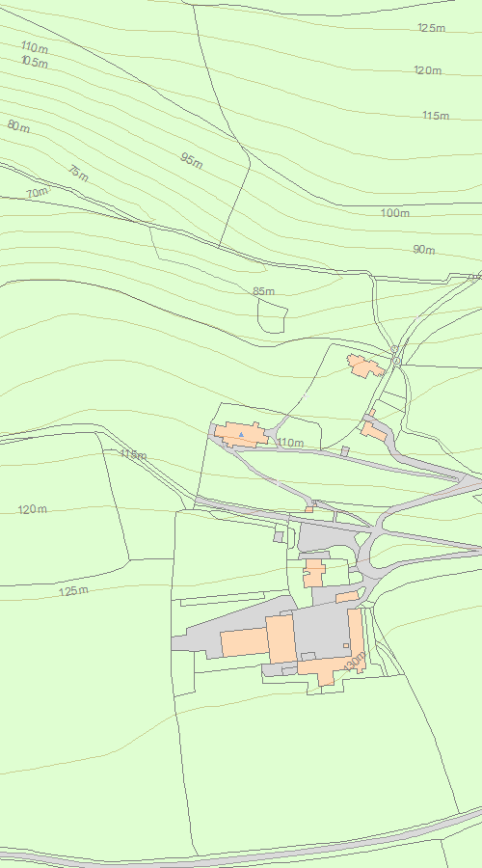Viewport: 482px width, 868px height.
Task: Click the tiny orange building beside the diagonal track
Action: point(308,509)
